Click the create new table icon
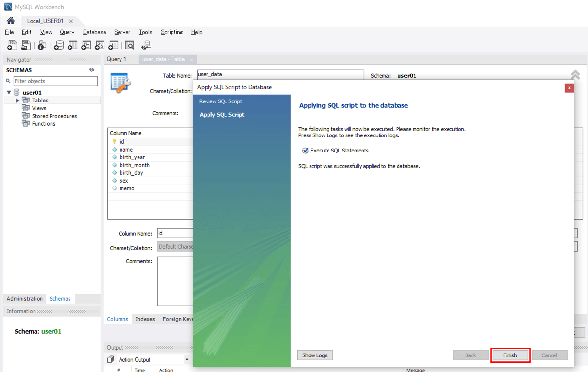This screenshot has width=588, height=372. (x=72, y=45)
